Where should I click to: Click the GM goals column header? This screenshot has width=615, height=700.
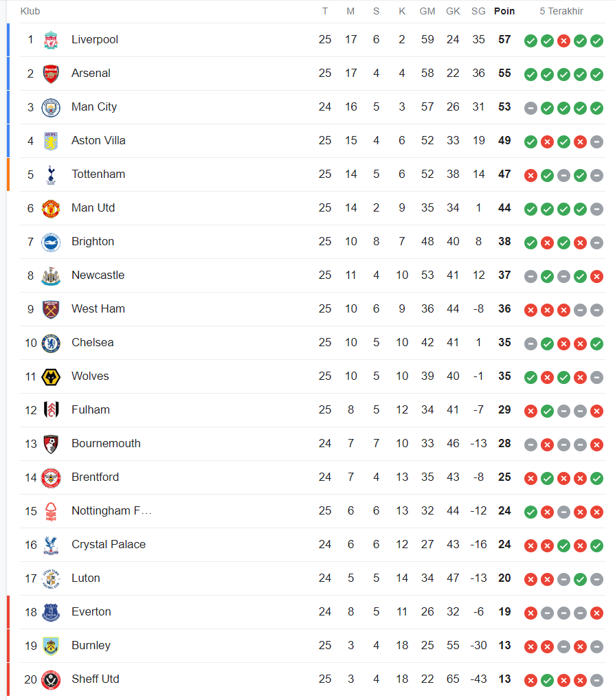pos(427,11)
